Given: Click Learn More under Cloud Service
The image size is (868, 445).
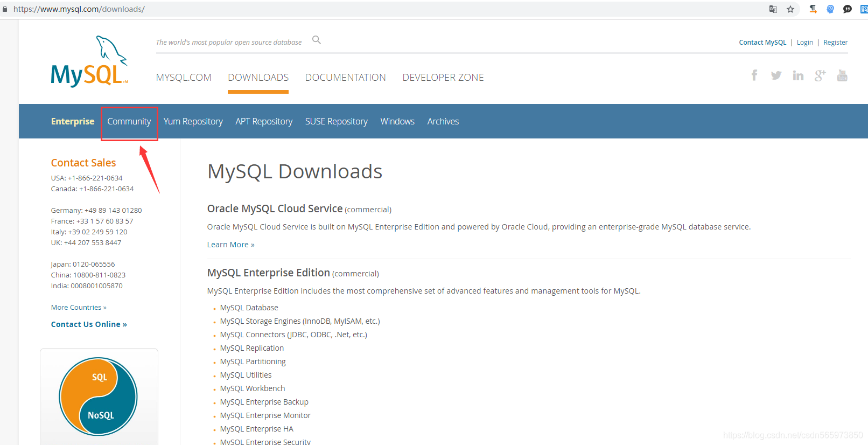Looking at the screenshot, I should 231,245.
